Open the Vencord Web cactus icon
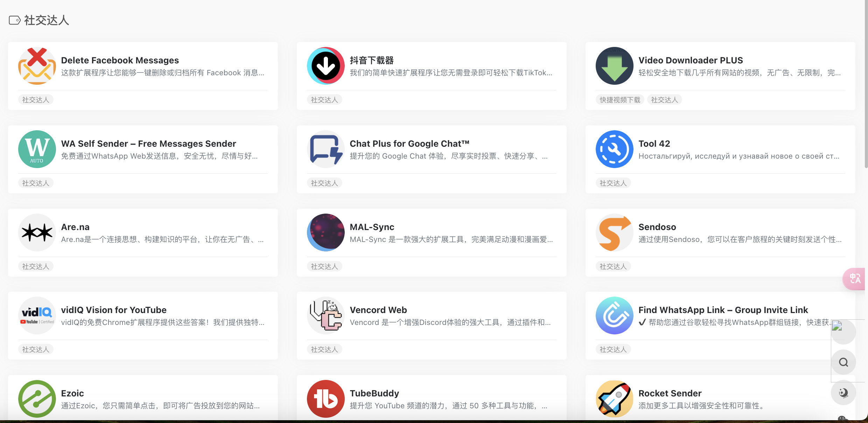Image resolution: width=868 pixels, height=423 pixels. tap(326, 315)
